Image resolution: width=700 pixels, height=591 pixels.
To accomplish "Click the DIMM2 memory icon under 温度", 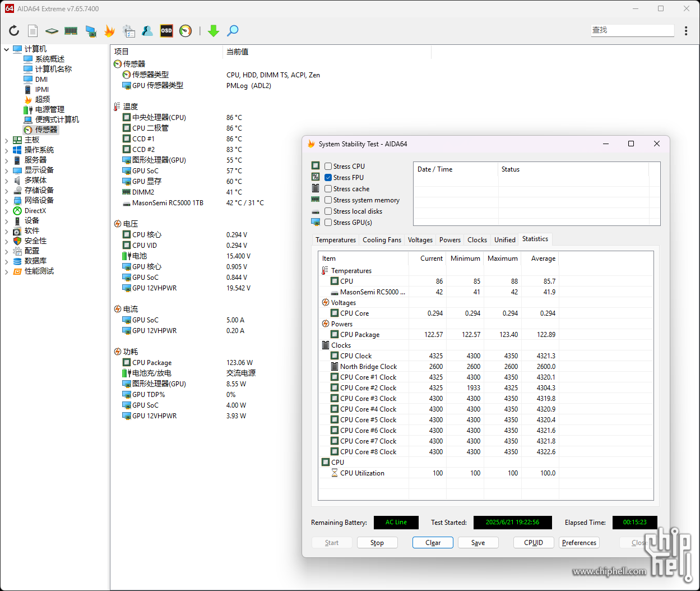I will [127, 192].
